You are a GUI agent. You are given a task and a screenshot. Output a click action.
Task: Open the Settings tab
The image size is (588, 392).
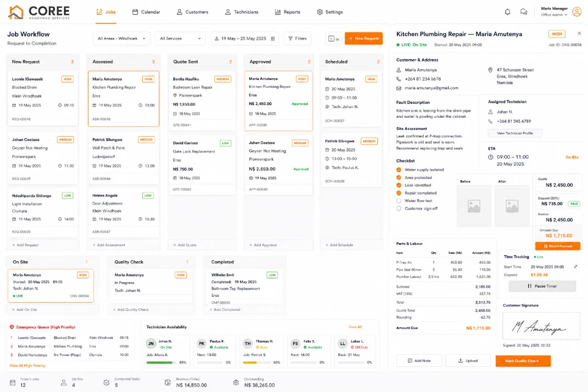click(330, 12)
